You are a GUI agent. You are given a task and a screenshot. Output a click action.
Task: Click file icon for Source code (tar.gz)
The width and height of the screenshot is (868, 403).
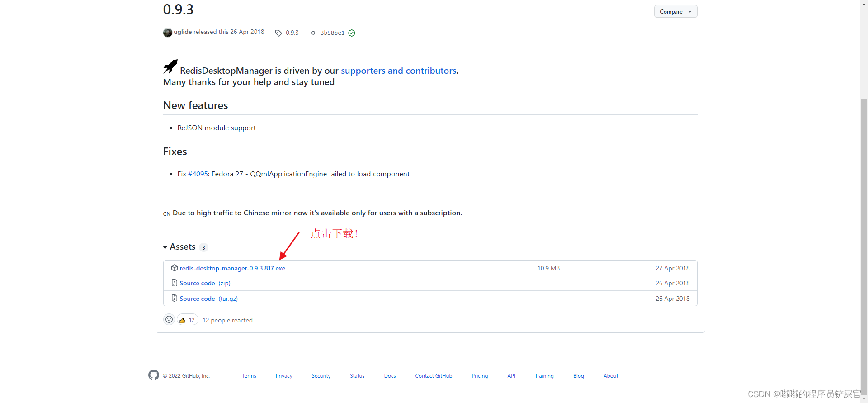[x=175, y=299]
